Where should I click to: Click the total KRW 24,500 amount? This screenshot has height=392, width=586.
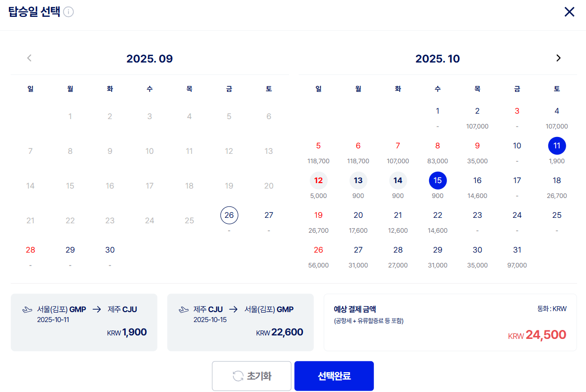537,335
